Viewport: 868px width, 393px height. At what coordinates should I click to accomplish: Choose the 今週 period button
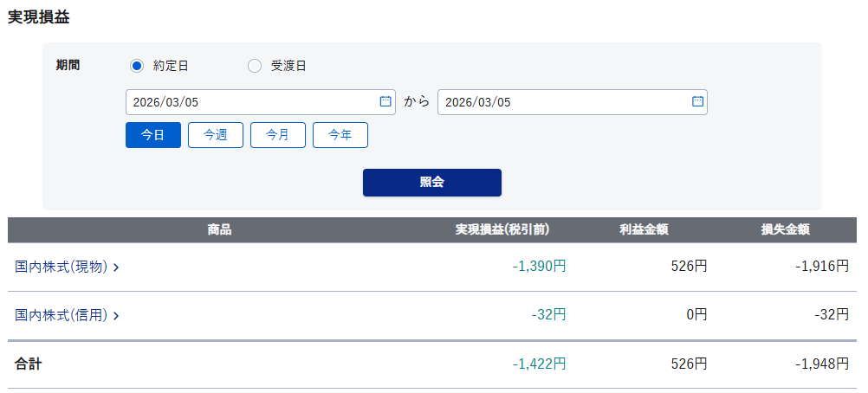tap(216, 135)
